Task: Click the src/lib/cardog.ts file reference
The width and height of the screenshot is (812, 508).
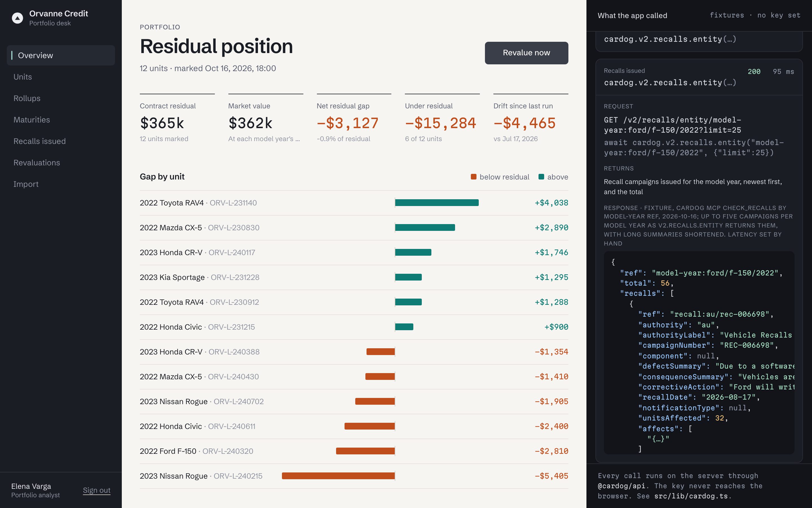Action: 691,496
